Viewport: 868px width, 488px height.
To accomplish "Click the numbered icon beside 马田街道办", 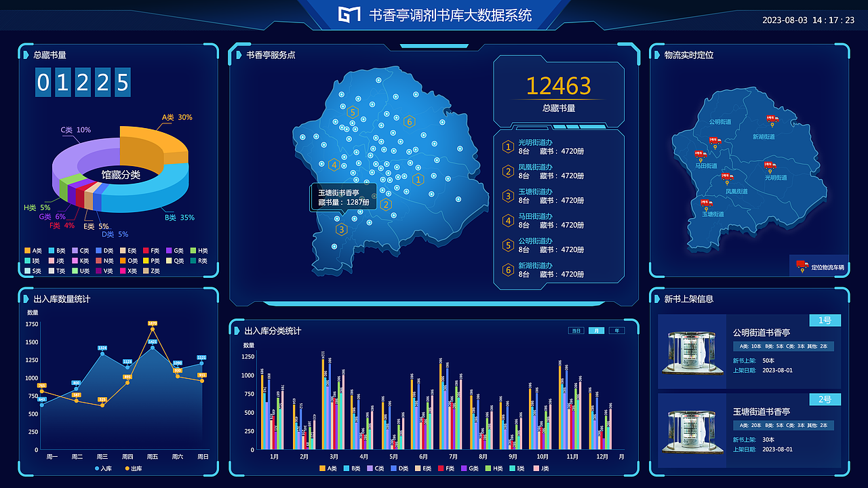I will 507,220.
